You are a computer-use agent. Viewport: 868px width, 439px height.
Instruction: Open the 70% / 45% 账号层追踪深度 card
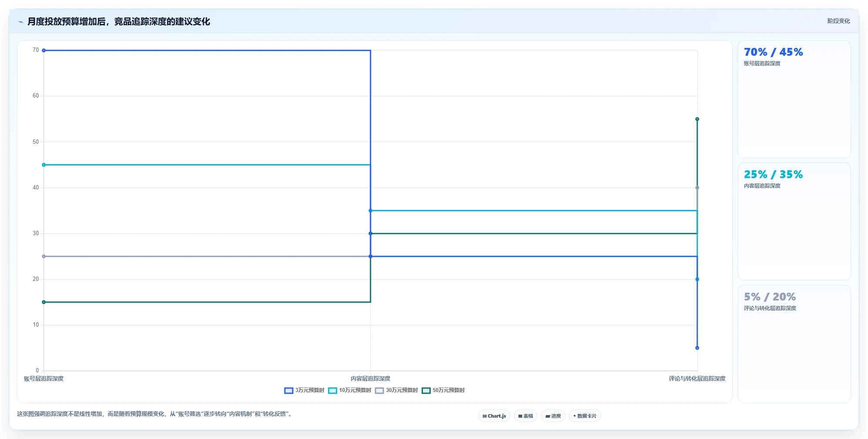(794, 99)
